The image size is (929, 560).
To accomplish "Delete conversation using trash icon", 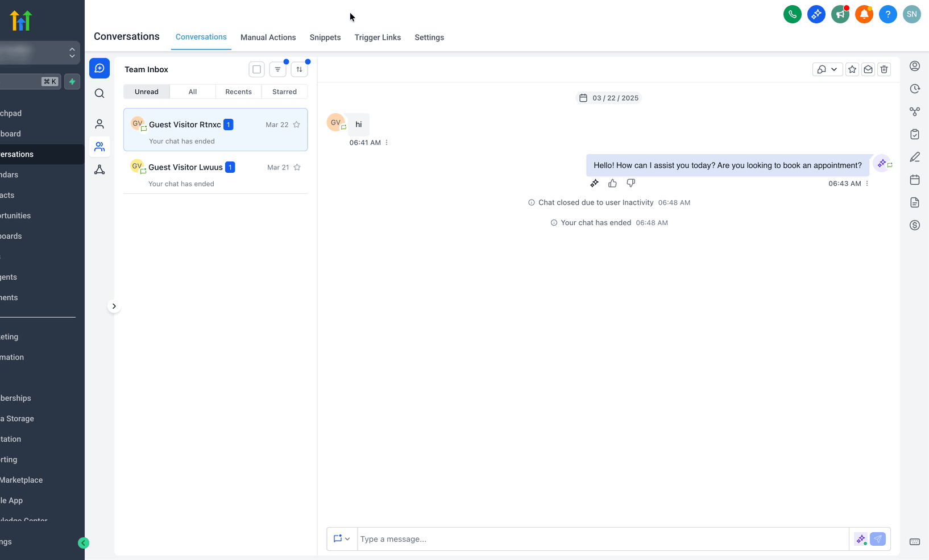I will tap(884, 69).
